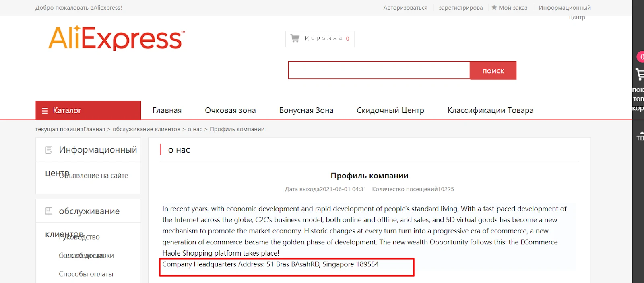644x283 pixels.
Task: Click the hamburger icon beside Каталог
Action: [45, 111]
